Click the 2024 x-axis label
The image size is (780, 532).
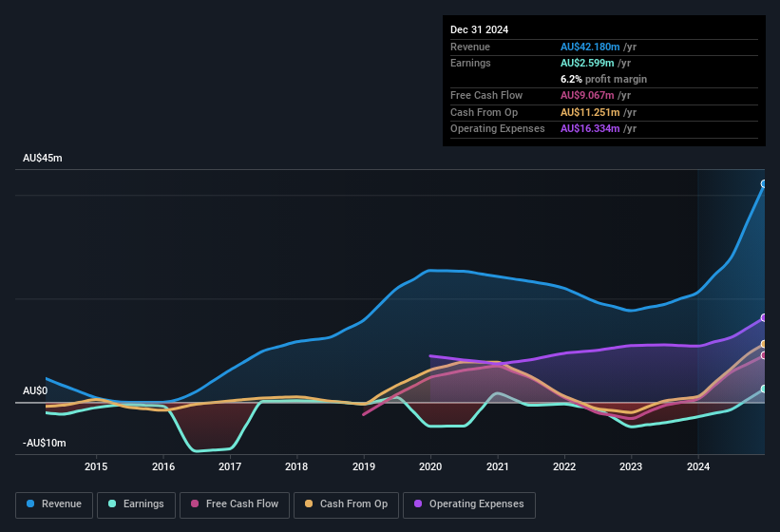(698, 466)
